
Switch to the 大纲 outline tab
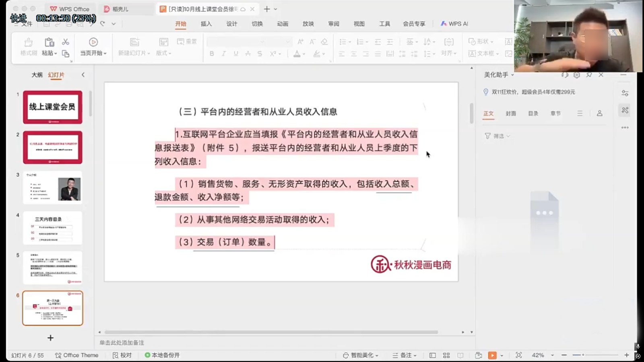(37, 75)
